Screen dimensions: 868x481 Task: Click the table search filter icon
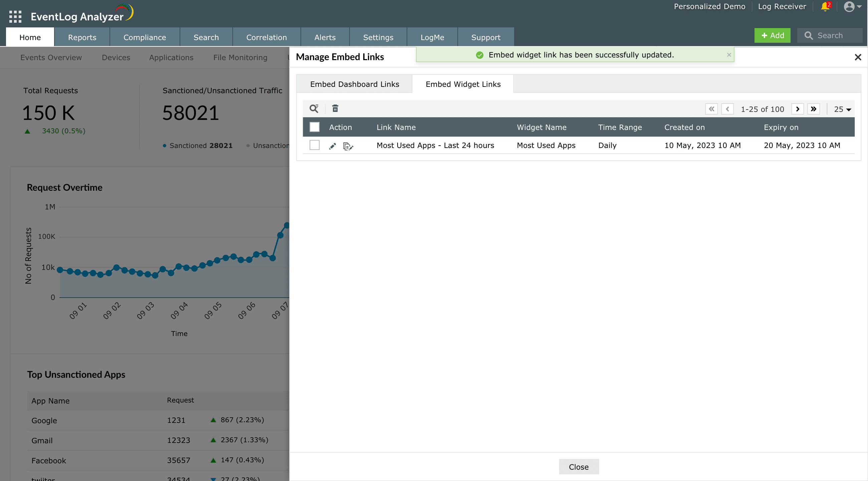[x=314, y=109]
